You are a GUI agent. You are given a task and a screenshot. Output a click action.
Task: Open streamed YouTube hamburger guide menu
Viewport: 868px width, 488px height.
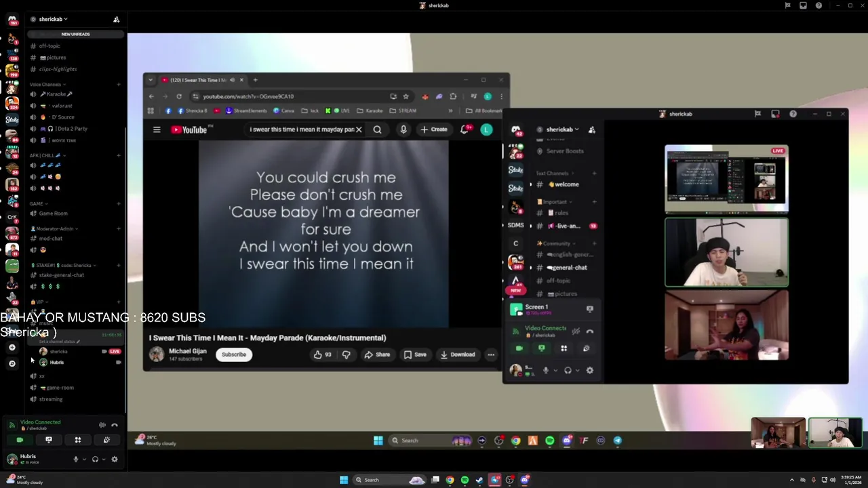click(157, 129)
